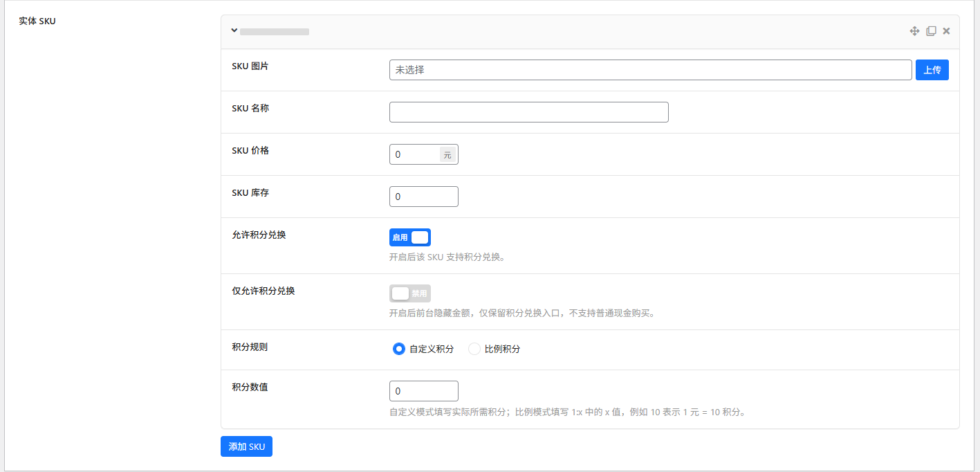This screenshot has width=980, height=472.
Task: Disable the 允许积分兑换 switch
Action: click(410, 237)
